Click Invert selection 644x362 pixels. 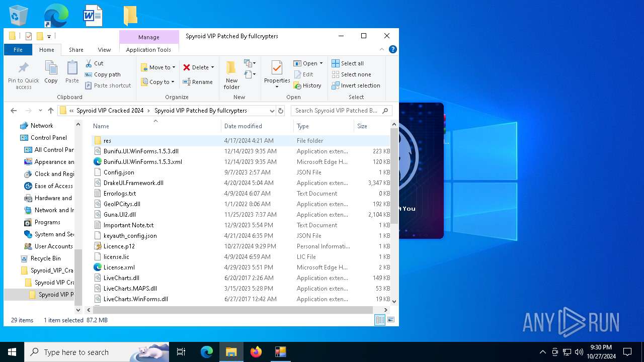[x=356, y=85]
